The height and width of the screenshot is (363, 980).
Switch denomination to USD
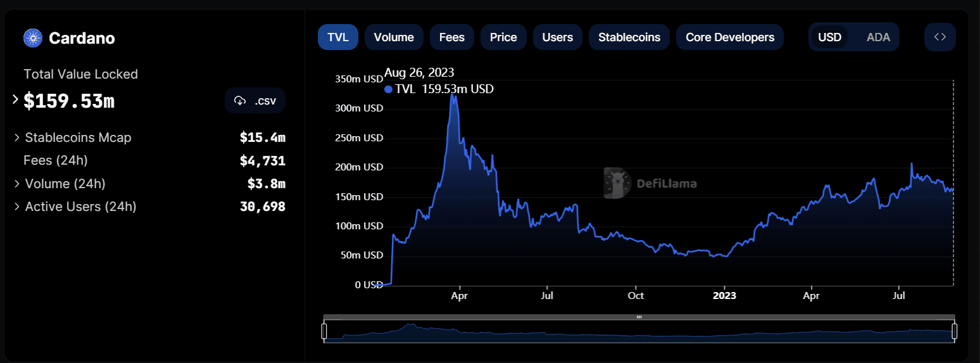pos(829,37)
